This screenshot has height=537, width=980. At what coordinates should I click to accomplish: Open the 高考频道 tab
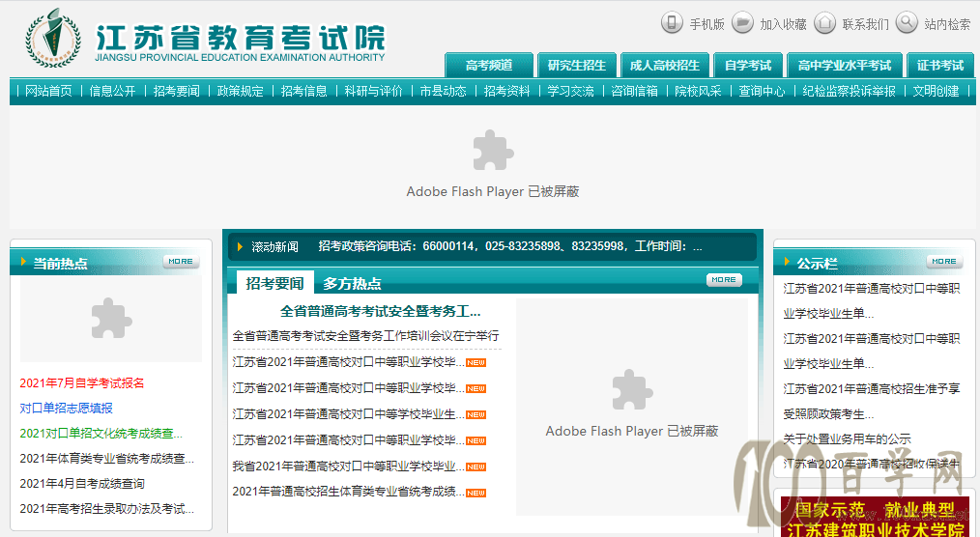point(489,65)
